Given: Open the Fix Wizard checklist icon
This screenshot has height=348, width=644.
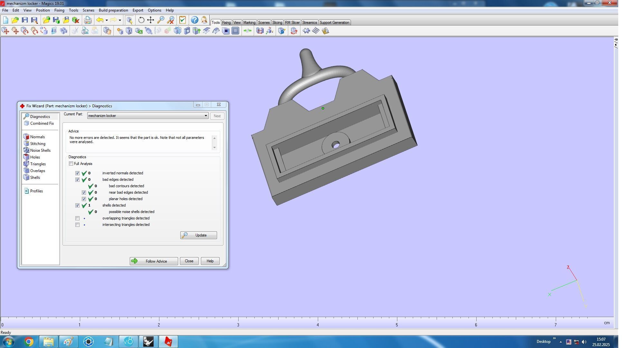Looking at the screenshot, I should [183, 20].
